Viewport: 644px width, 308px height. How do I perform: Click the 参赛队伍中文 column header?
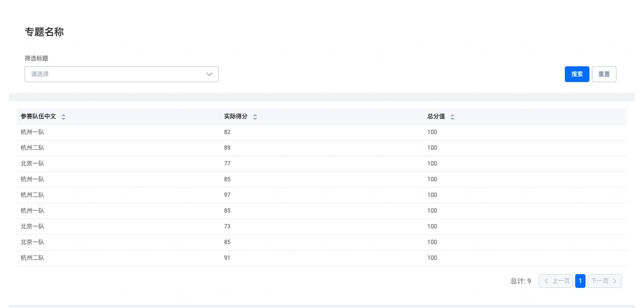(x=38, y=117)
